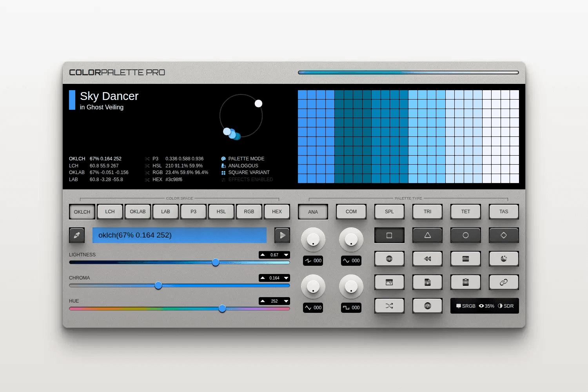The height and width of the screenshot is (392, 588).
Task: Click the chain link share button
Action: point(504,282)
